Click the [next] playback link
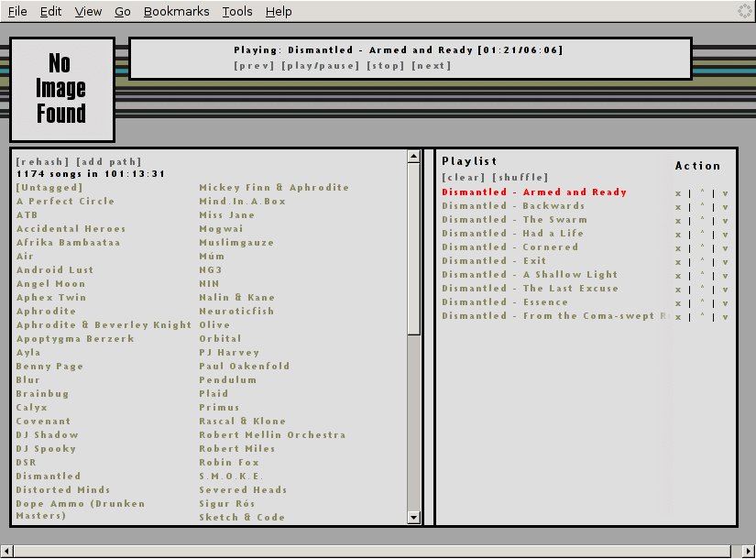This screenshot has width=756, height=559. tap(431, 66)
